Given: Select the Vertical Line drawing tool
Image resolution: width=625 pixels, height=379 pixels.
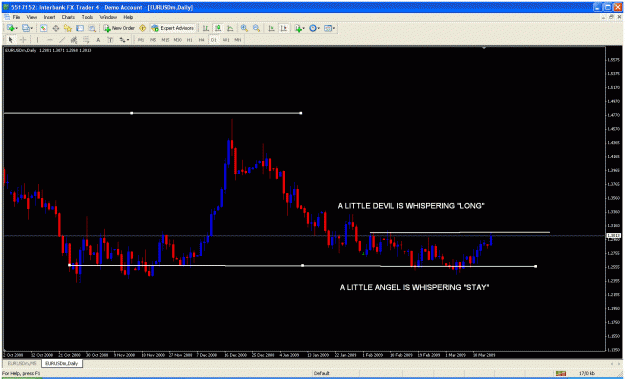Looking at the screenshot, I should pyautogui.click(x=37, y=40).
